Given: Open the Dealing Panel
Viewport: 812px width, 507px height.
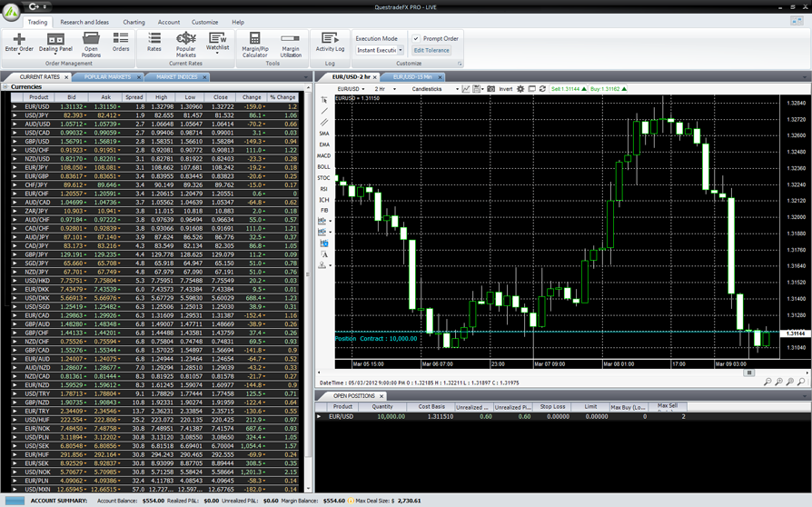Looking at the screenshot, I should click(55, 43).
